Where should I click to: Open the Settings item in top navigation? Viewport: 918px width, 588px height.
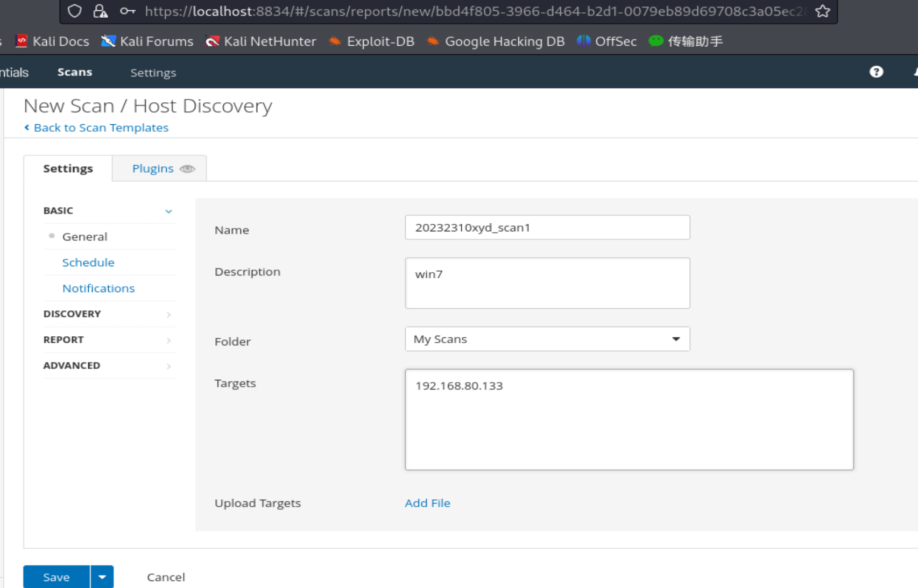153,73
